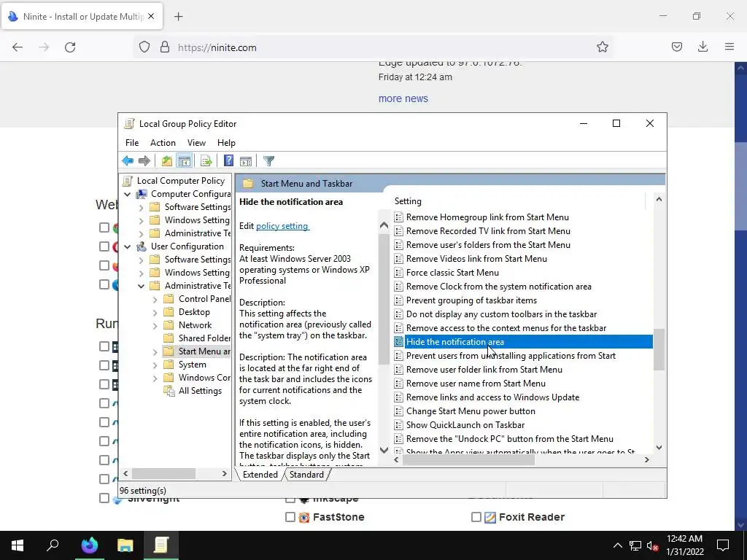Click the settings list vertical scrollbar thumb
The height and width of the screenshot is (560, 747).
coord(659,349)
